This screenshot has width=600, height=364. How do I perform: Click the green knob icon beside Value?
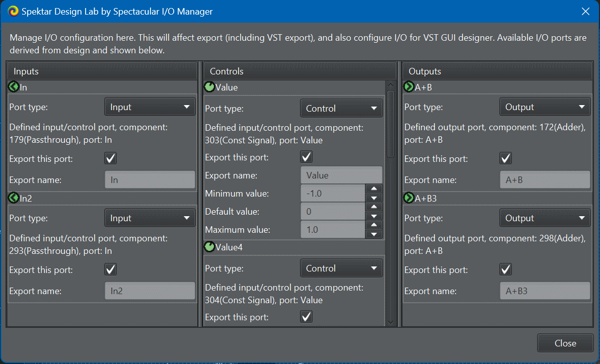[209, 87]
